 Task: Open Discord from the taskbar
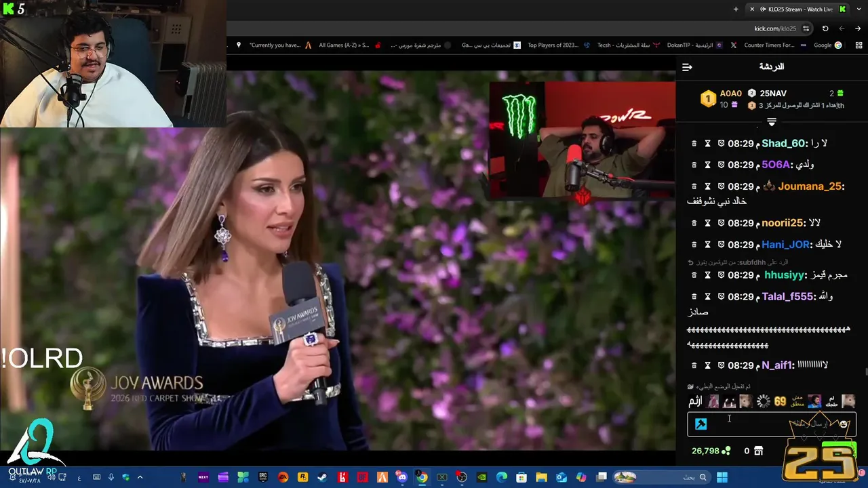click(x=401, y=477)
